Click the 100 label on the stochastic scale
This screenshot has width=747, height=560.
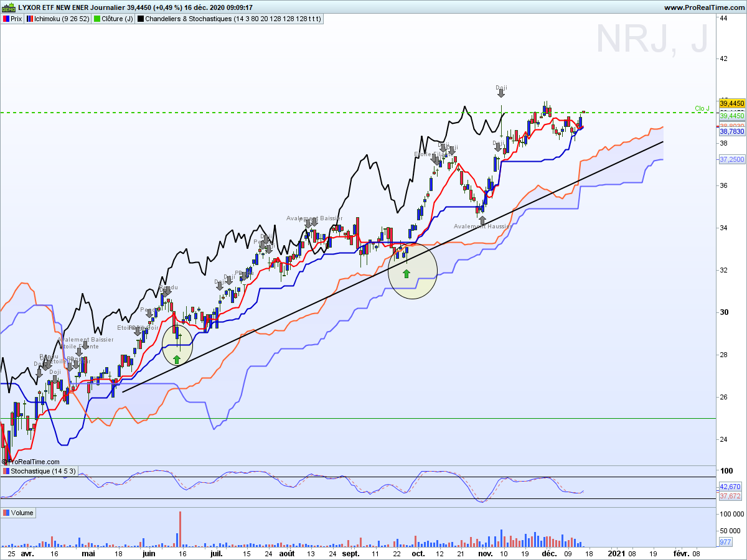pos(726,470)
